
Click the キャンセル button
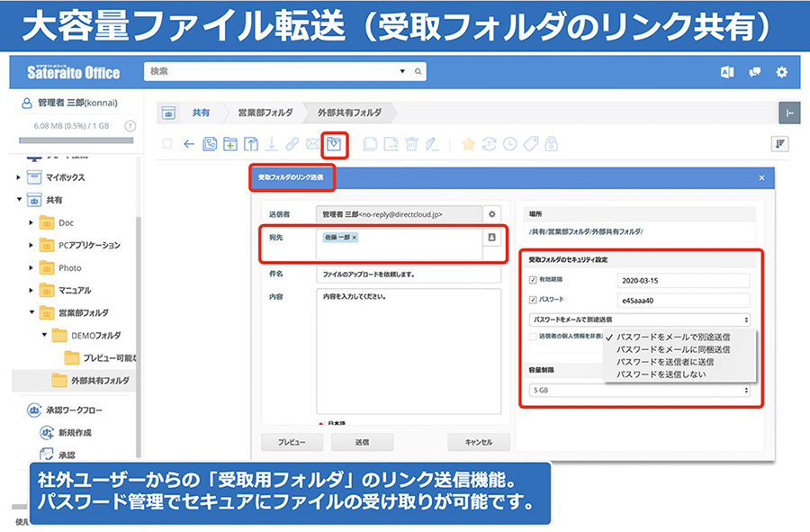point(478,442)
